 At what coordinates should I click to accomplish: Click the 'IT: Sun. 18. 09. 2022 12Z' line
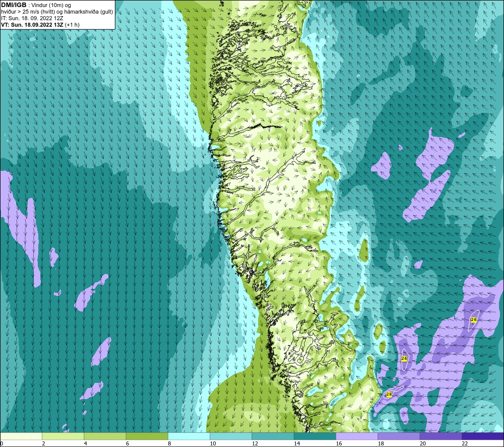click(32, 18)
